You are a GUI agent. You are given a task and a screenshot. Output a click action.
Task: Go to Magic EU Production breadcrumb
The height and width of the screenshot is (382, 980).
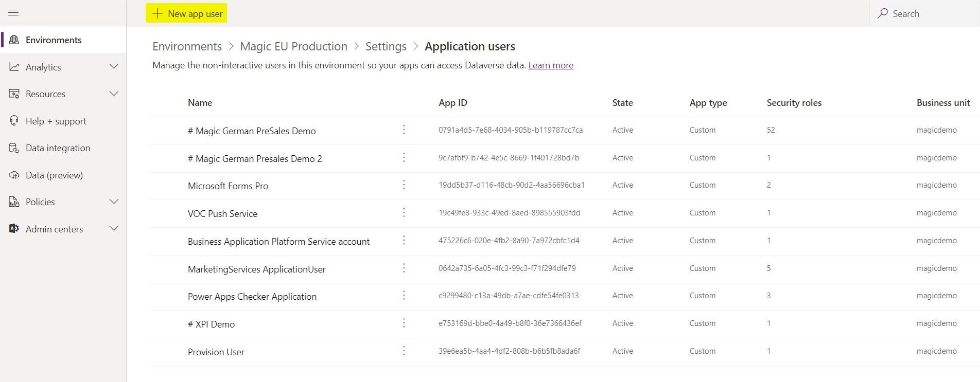(293, 46)
